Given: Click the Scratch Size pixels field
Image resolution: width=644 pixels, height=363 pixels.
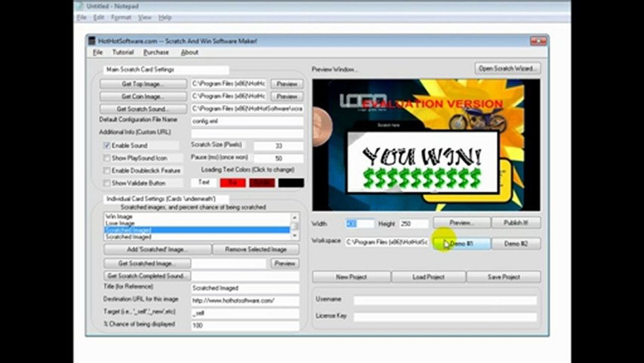Looking at the screenshot, I should [x=278, y=146].
